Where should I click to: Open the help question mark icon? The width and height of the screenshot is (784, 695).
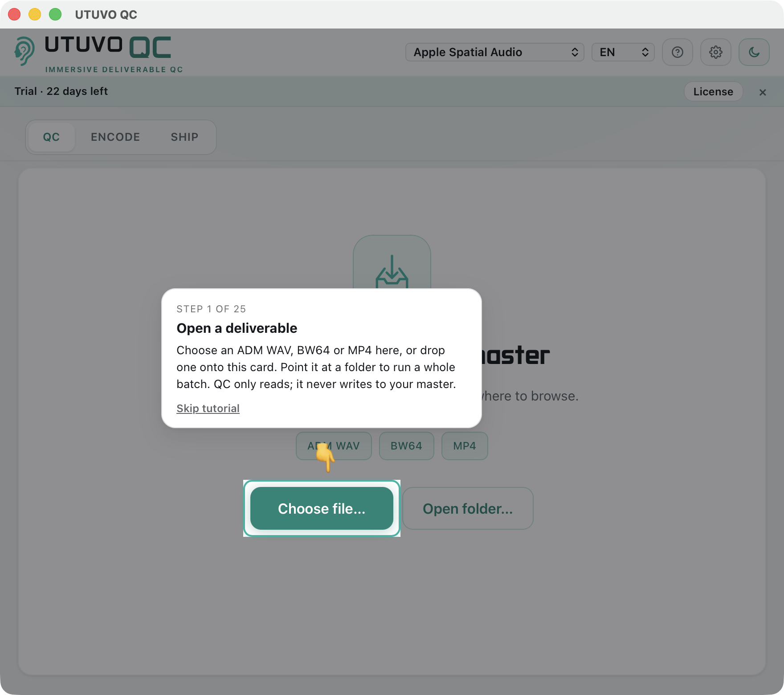677,52
